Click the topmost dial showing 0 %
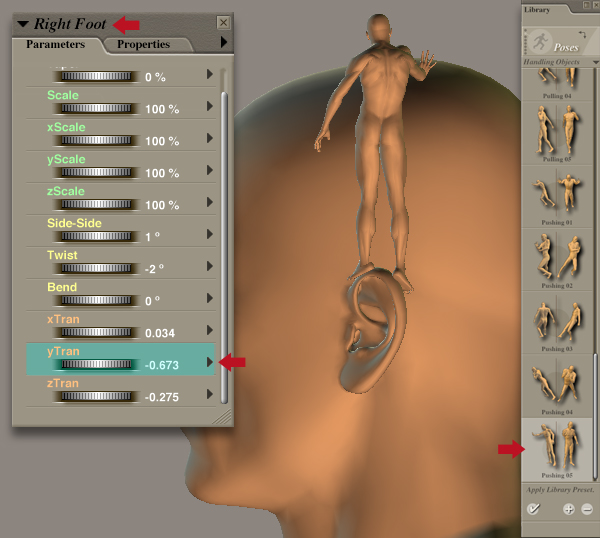Viewport: 600px width, 538px height. pyautogui.click(x=96, y=77)
